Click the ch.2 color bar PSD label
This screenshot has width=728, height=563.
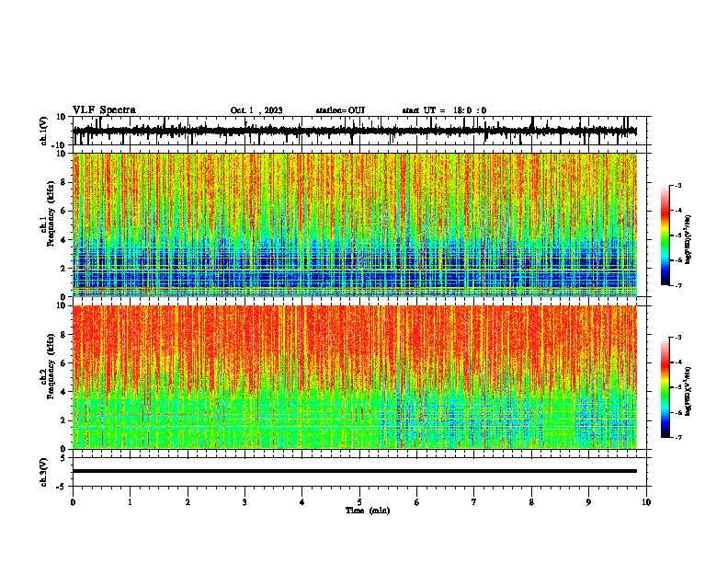[688, 392]
